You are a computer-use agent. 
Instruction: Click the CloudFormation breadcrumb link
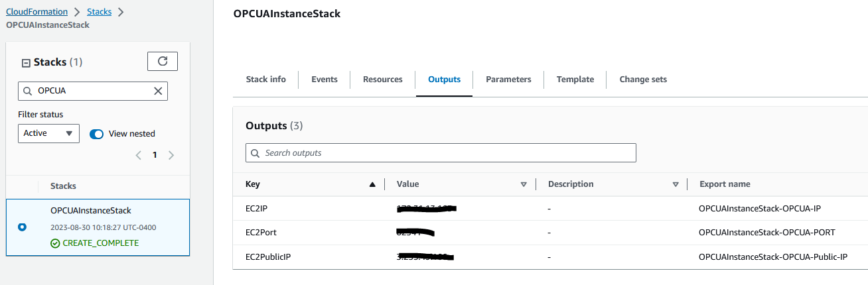point(37,12)
